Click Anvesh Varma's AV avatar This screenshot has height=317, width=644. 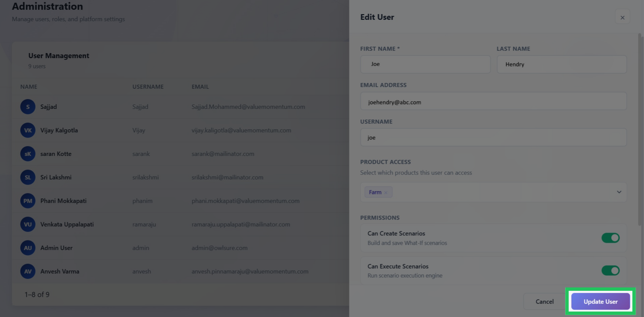tap(28, 271)
